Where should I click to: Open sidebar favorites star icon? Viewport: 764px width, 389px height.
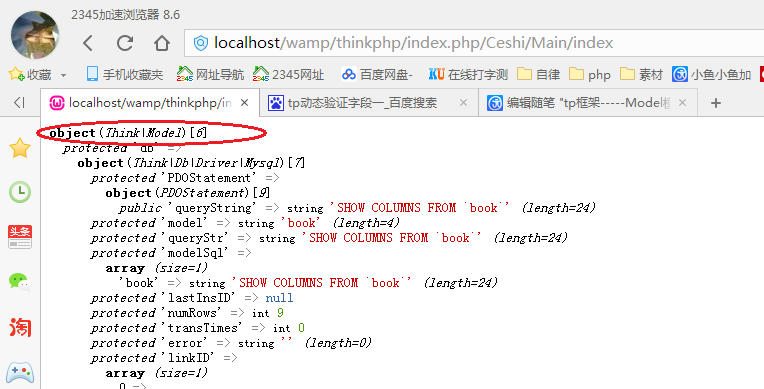coord(20,148)
